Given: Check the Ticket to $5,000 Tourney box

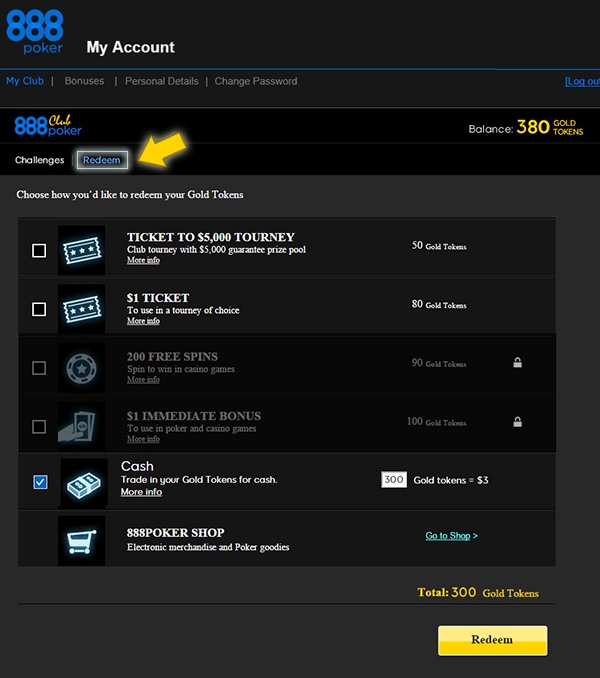Looking at the screenshot, I should [x=39, y=250].
